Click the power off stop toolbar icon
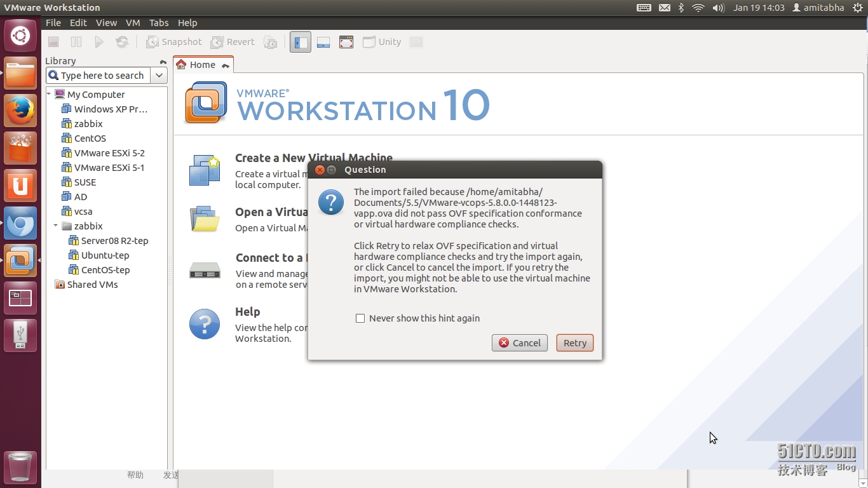 (x=53, y=42)
